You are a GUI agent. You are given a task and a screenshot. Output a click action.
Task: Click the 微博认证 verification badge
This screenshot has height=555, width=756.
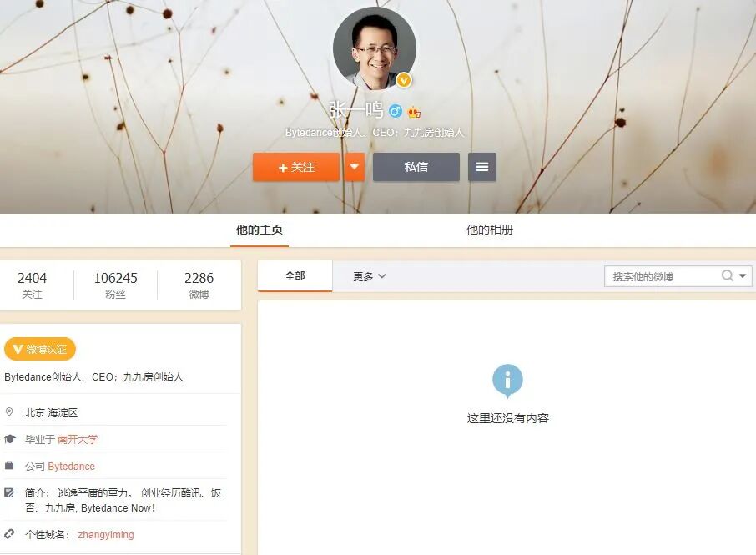point(40,349)
